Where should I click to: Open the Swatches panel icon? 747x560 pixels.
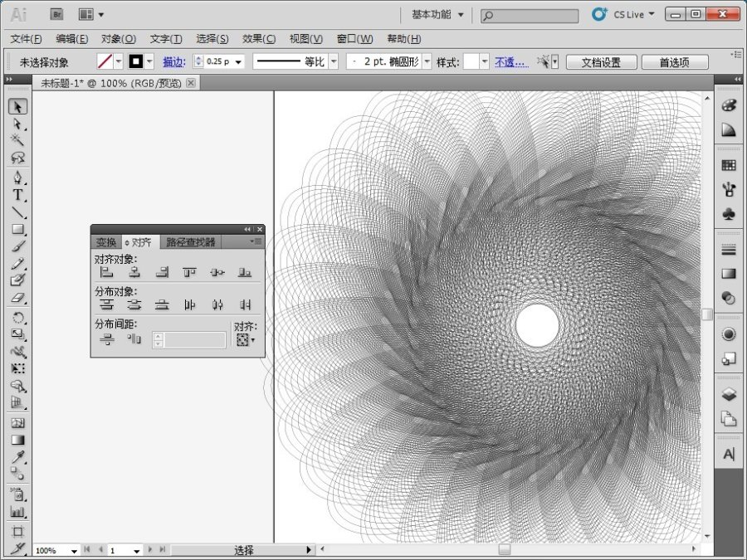(x=729, y=165)
